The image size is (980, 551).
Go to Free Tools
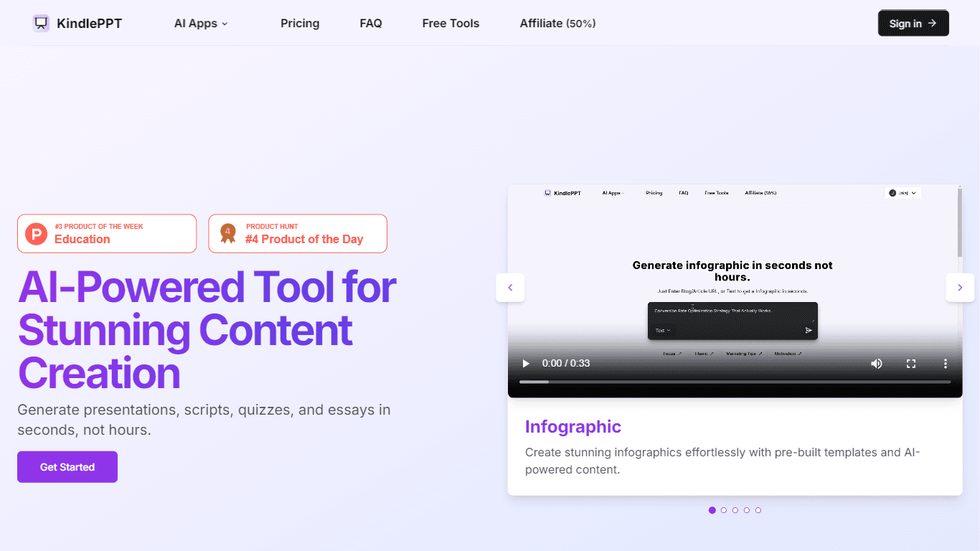pos(451,24)
